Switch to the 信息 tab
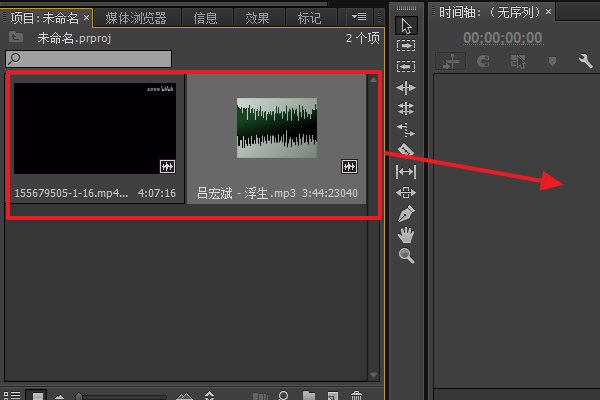This screenshot has height=400, width=600. pyautogui.click(x=205, y=18)
